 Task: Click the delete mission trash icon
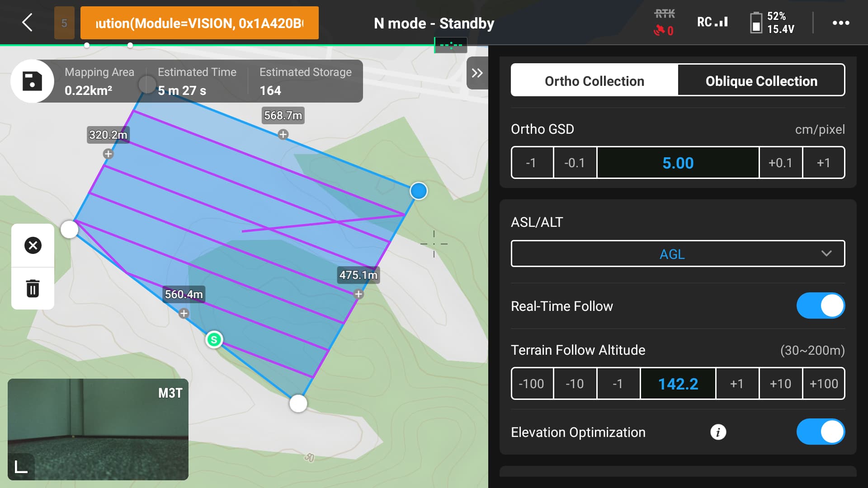coord(32,289)
